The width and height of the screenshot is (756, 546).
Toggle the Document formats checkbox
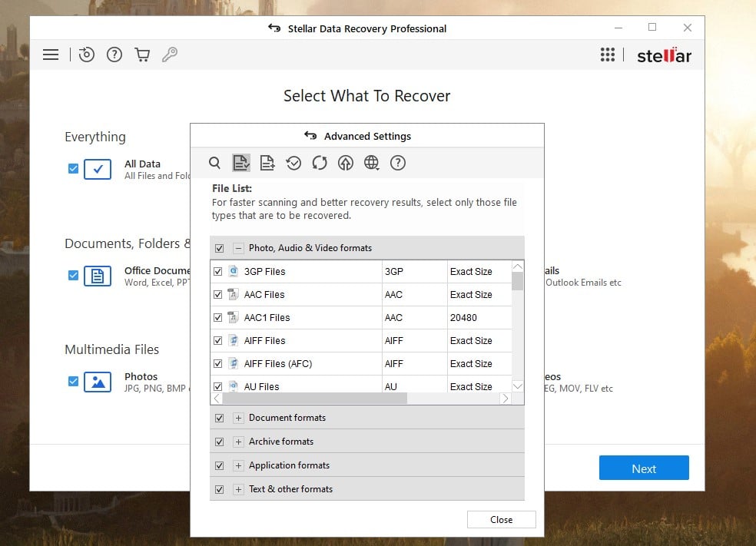(220, 418)
